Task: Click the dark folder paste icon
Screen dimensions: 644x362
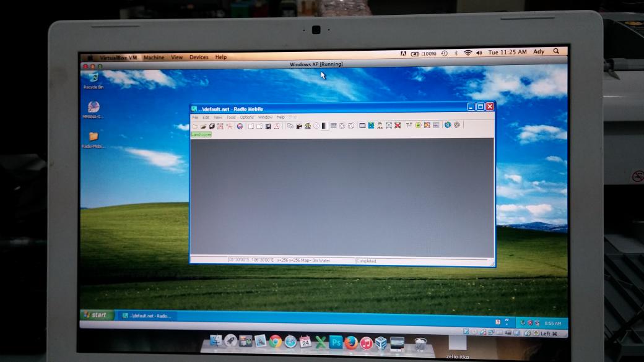Action: 299,126
